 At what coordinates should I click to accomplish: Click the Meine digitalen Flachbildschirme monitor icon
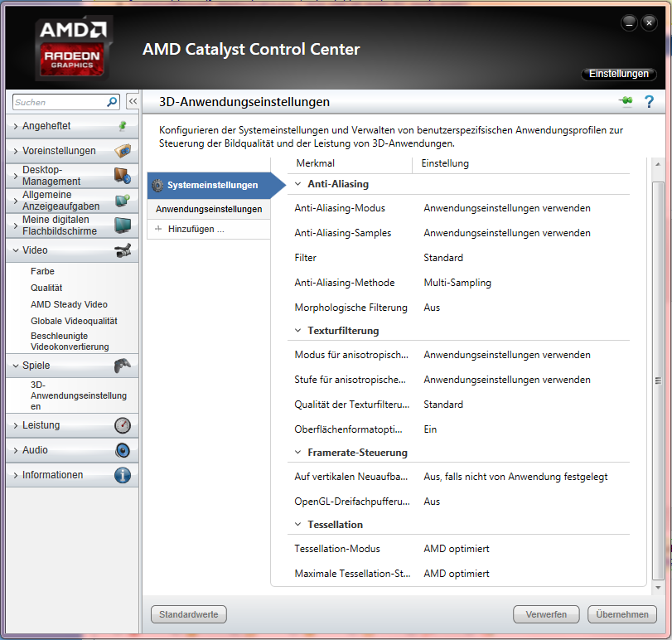pos(123,225)
